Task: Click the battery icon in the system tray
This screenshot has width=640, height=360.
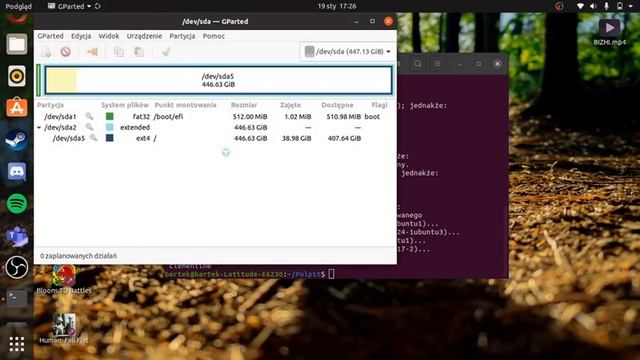Action: [x=620, y=6]
